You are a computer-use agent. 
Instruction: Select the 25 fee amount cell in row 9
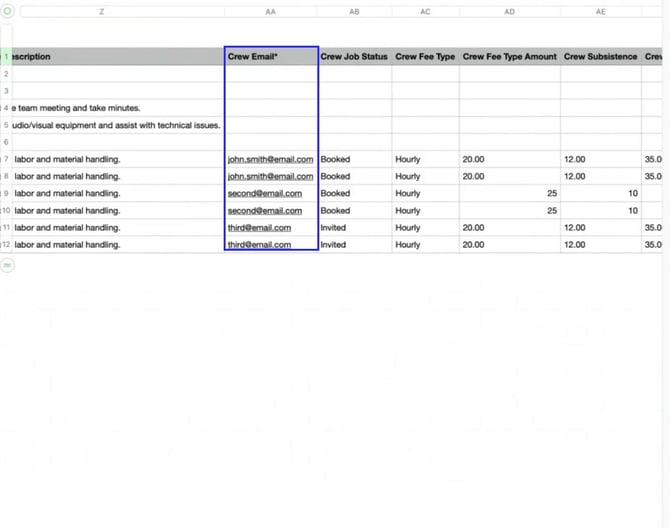509,193
